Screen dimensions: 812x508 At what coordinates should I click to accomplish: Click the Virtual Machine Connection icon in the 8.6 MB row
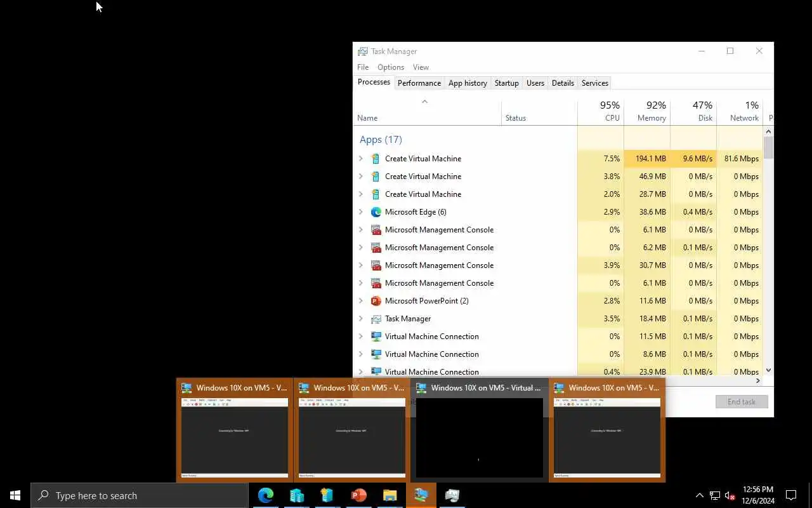(376, 354)
